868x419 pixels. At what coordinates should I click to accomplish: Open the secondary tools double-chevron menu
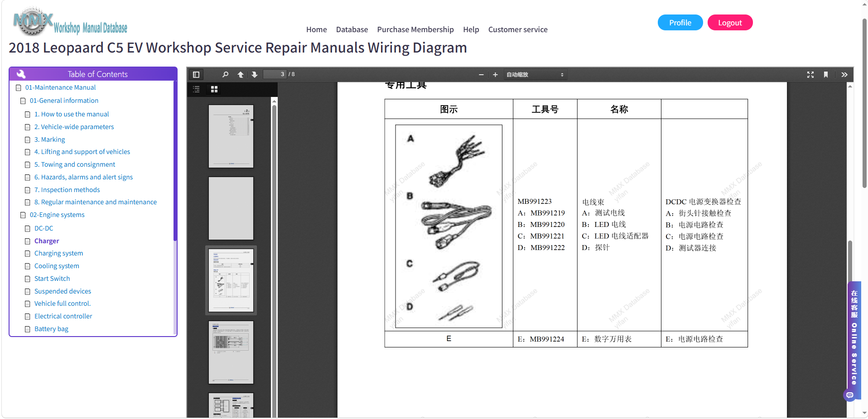(844, 75)
